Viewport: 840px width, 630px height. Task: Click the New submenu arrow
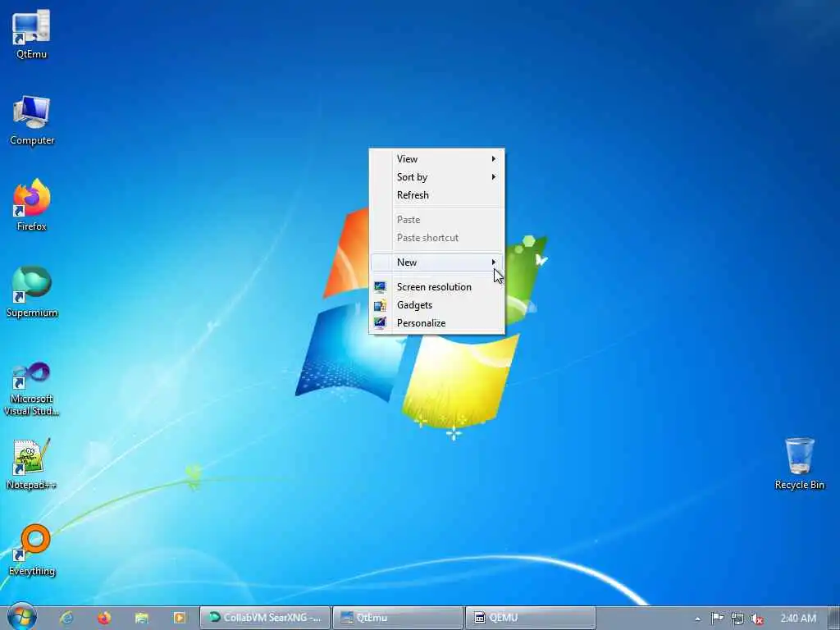tap(493, 262)
